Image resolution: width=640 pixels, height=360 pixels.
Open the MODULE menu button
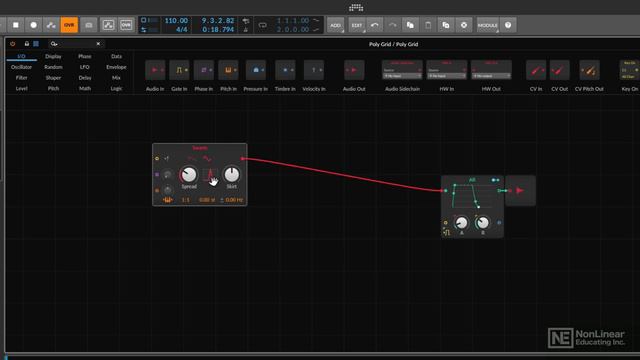pyautogui.click(x=488, y=25)
